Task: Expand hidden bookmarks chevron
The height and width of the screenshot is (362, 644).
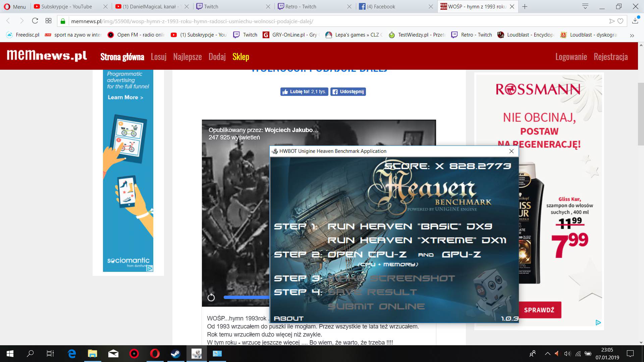Action: click(x=632, y=35)
